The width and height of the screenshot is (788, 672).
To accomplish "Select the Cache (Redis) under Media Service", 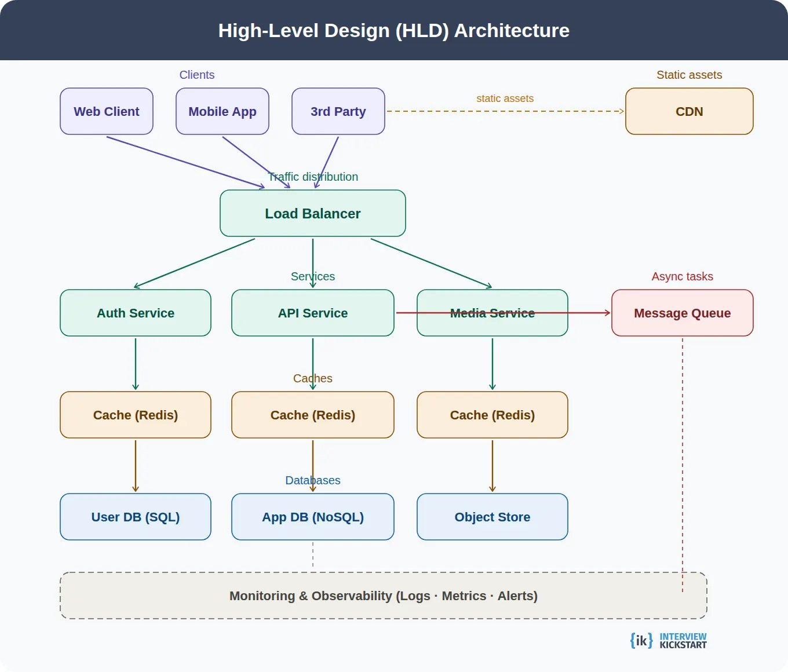I will point(492,415).
